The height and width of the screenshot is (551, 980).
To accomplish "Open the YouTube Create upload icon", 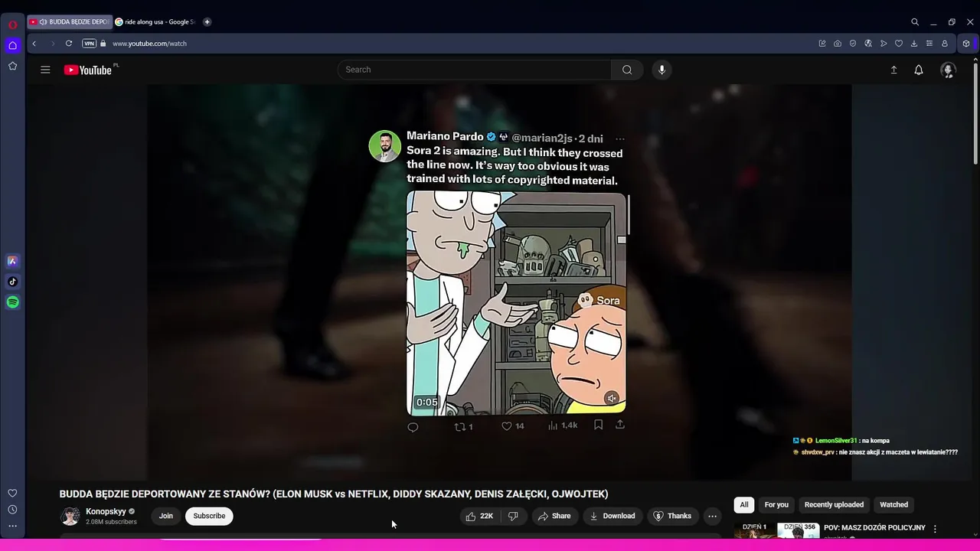I will 893,70.
